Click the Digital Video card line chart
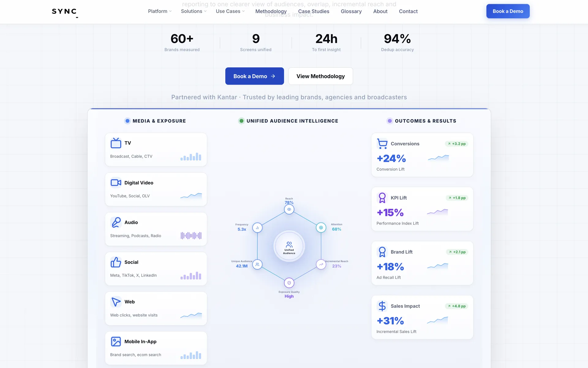The image size is (588, 368). [x=191, y=196]
